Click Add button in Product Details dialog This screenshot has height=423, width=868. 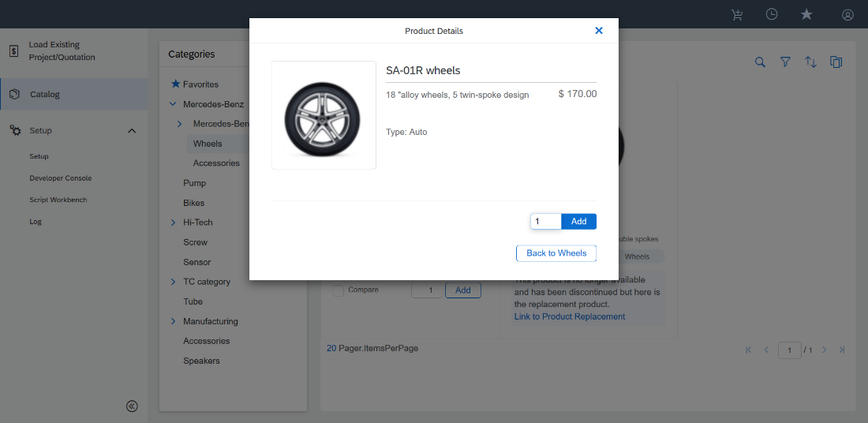click(x=578, y=222)
